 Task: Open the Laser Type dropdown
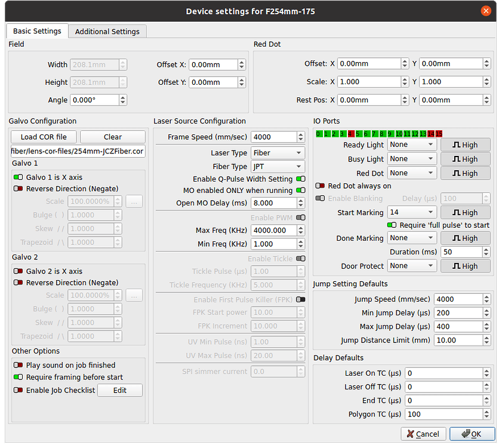[x=278, y=152]
